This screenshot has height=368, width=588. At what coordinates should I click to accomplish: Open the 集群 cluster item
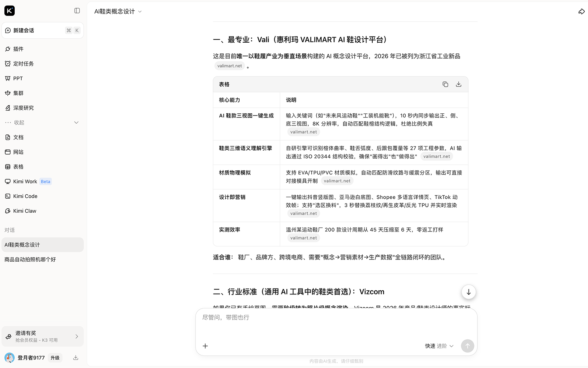coord(43,93)
